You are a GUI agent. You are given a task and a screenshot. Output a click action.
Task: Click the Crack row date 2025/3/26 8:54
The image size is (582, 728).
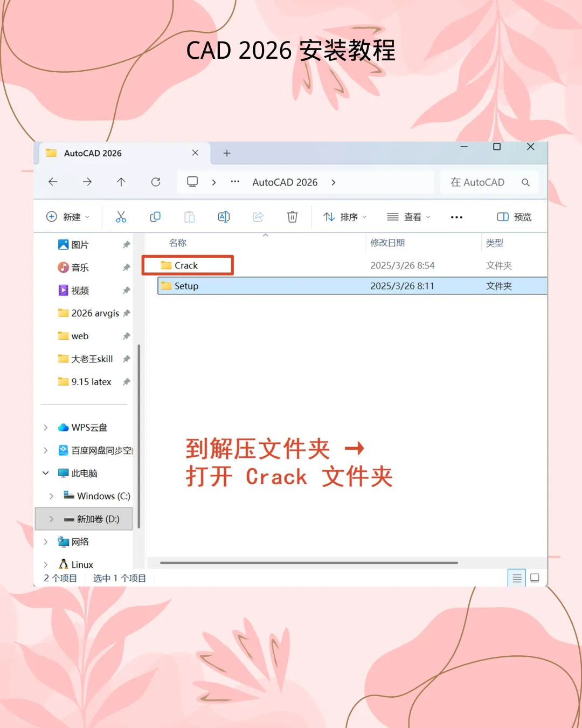[403, 265]
